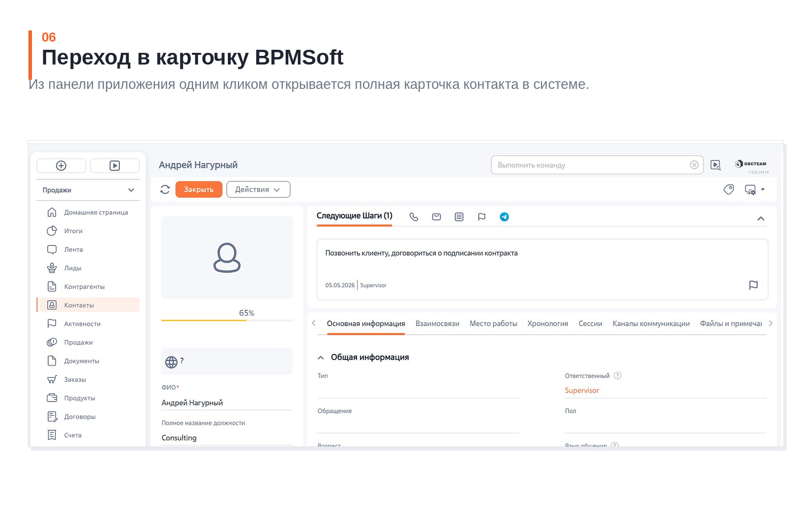Click the Контрагенты document icon
812x508 pixels.
coord(52,287)
